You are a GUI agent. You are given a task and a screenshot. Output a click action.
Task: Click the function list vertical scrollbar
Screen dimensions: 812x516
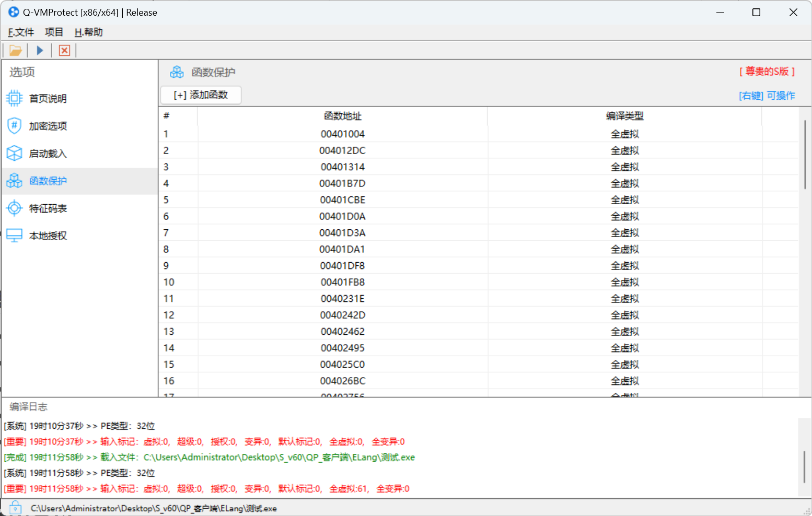tap(805, 155)
